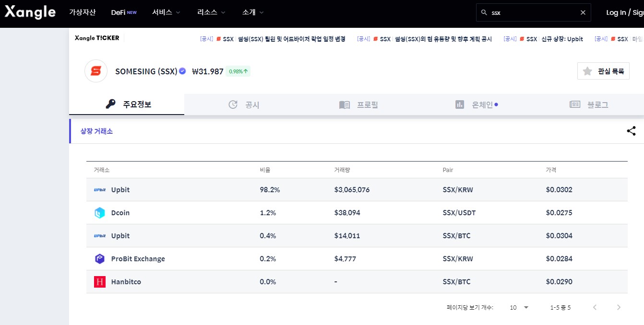Viewport: 644px width, 325px height.
Task: Click the $0.0290 price cell
Action: click(x=559, y=282)
